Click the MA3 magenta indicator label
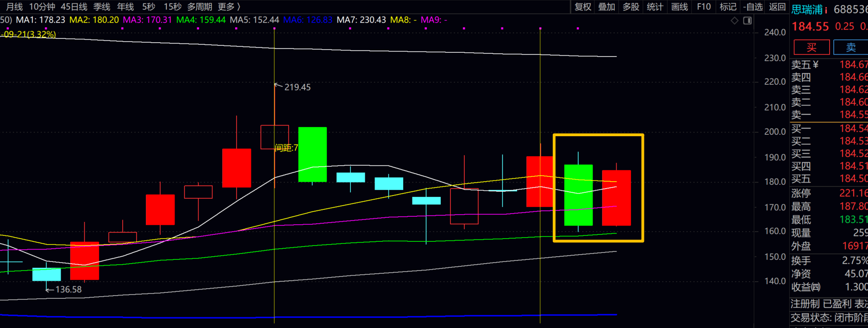868x328 pixels. [x=147, y=20]
